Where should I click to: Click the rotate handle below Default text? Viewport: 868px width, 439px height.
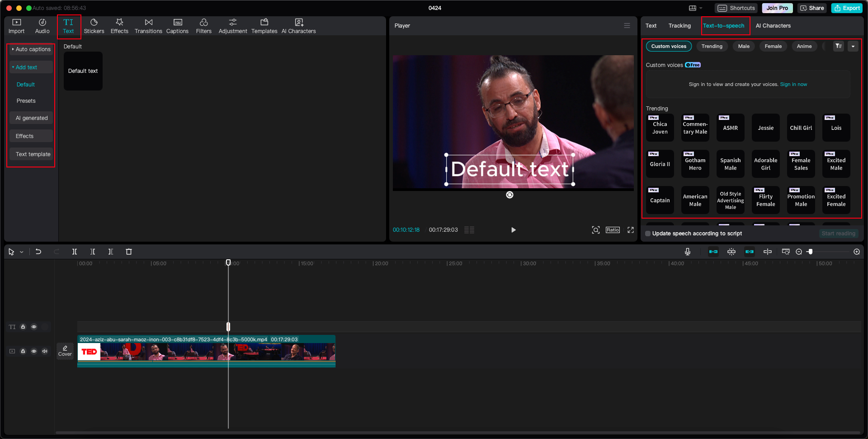click(x=509, y=195)
